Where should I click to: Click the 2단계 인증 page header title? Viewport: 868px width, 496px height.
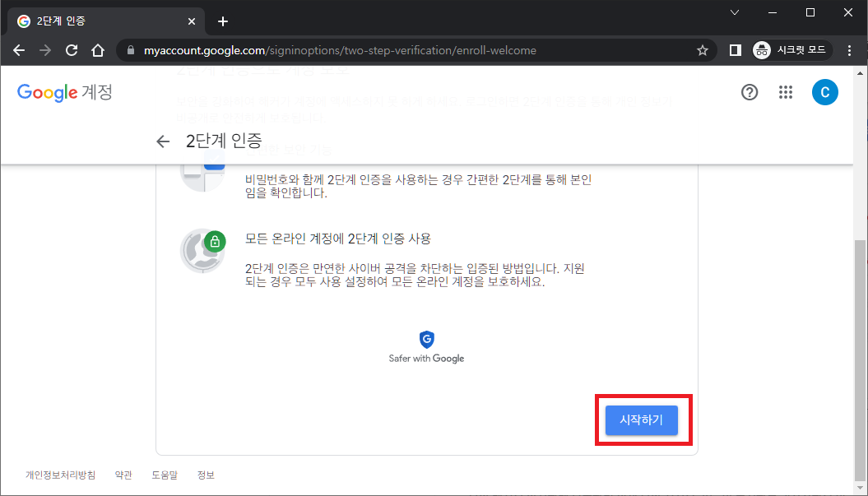[x=224, y=141]
